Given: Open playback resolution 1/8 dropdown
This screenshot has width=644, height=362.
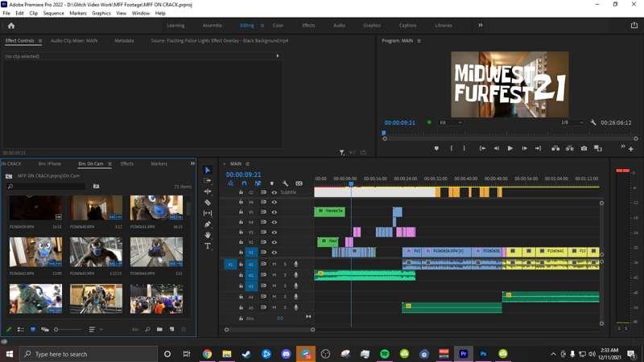Looking at the screenshot, I should pyautogui.click(x=572, y=123).
